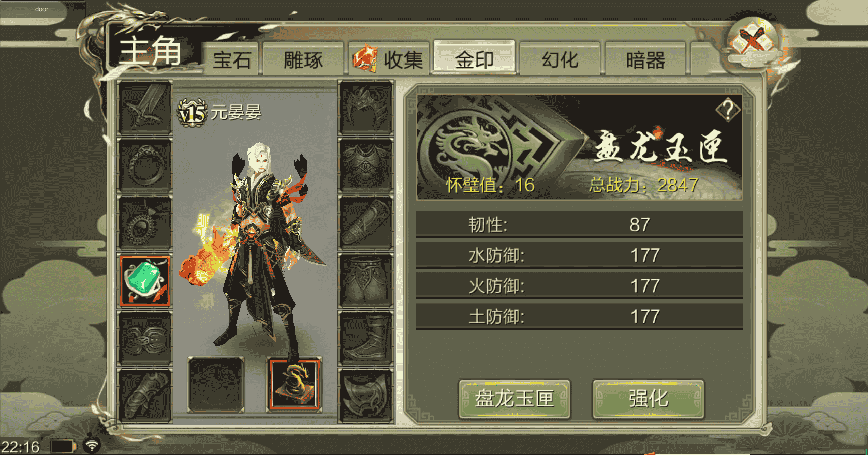
Task: Click the 强化 enhance button
Action: [648, 399]
